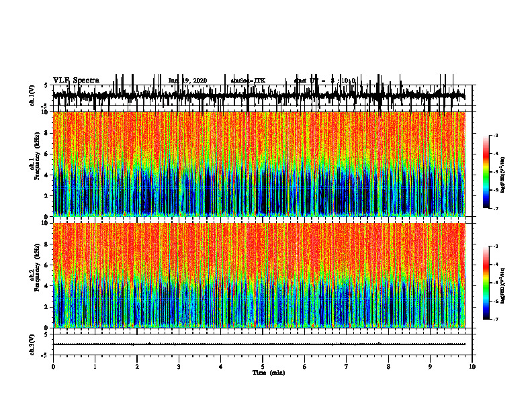Viewport: 532px width, 411px height.
Task: Click ch.2 spectrogram '8' kHz tick label
Action: tap(47, 244)
